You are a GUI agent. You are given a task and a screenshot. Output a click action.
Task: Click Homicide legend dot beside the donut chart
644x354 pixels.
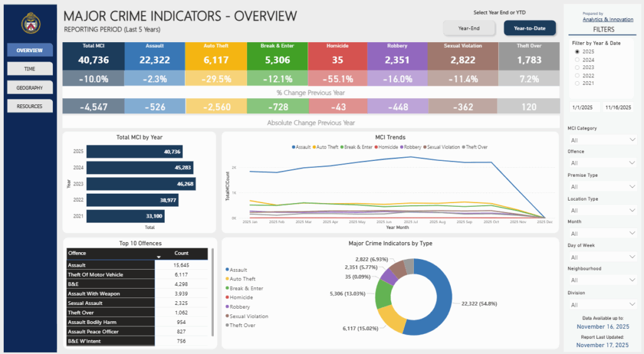[227, 297]
